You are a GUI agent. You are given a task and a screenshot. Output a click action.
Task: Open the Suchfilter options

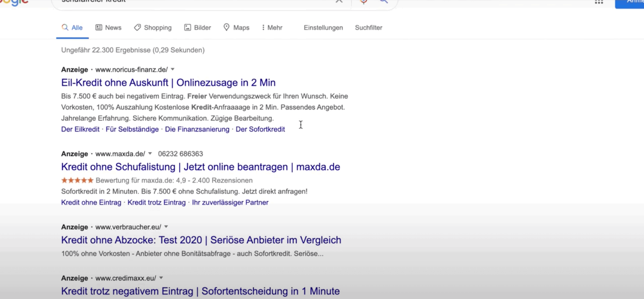369,27
